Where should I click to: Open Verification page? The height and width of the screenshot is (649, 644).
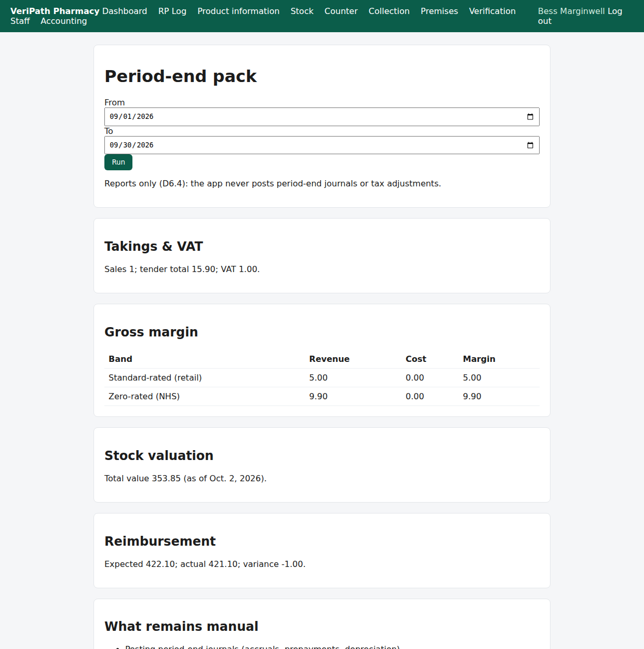(x=492, y=11)
